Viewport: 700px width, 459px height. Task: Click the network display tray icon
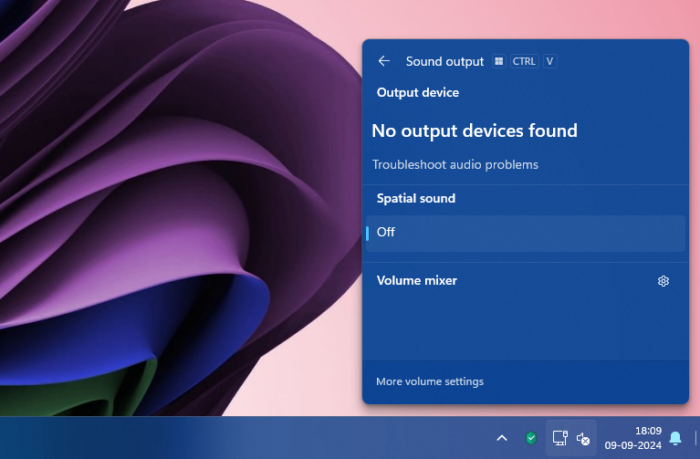(560, 438)
